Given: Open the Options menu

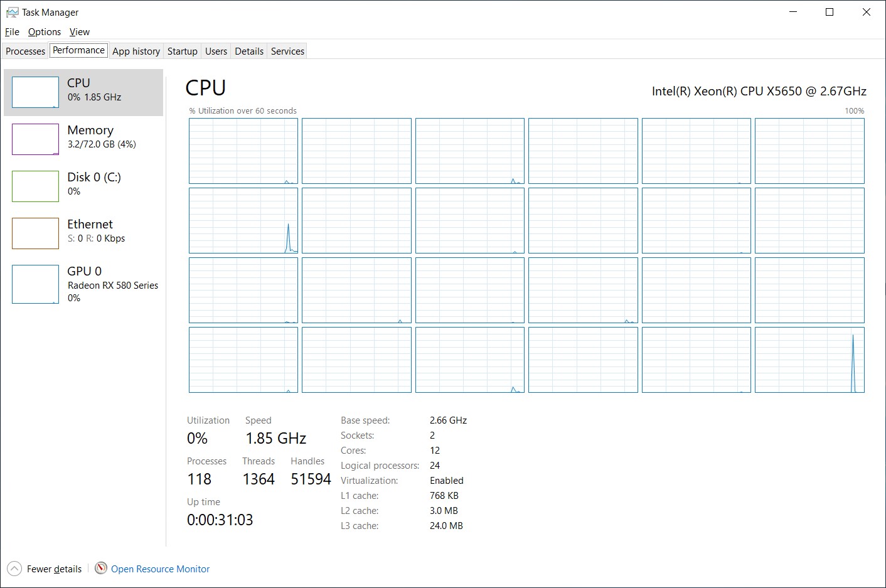Looking at the screenshot, I should pos(45,32).
